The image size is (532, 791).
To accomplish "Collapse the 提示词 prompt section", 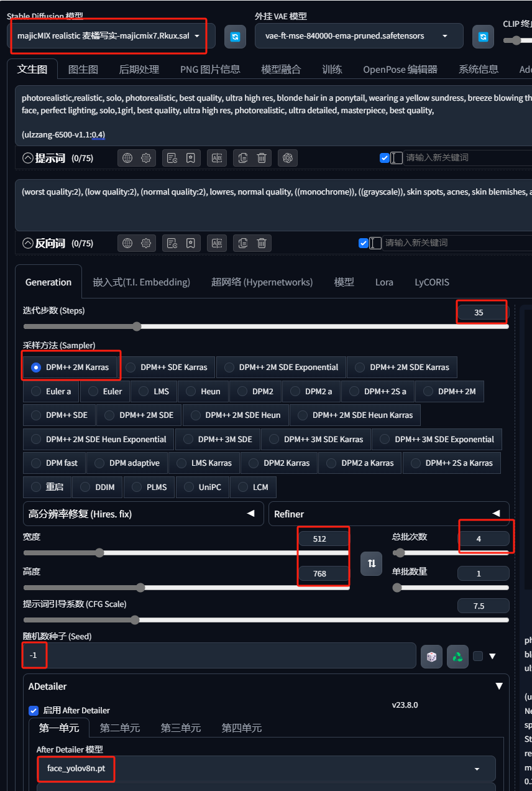I will point(27,158).
